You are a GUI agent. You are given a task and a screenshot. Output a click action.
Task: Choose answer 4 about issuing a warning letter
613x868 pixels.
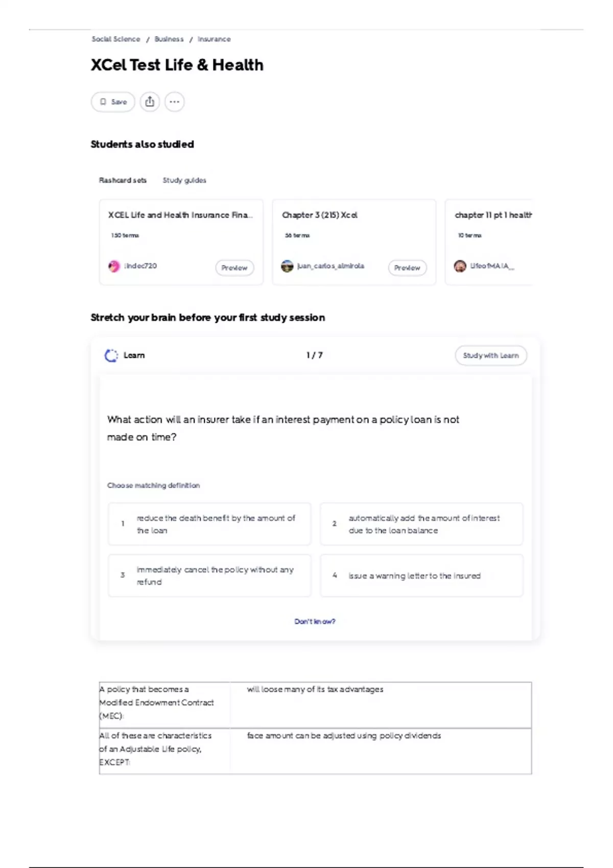(x=421, y=575)
